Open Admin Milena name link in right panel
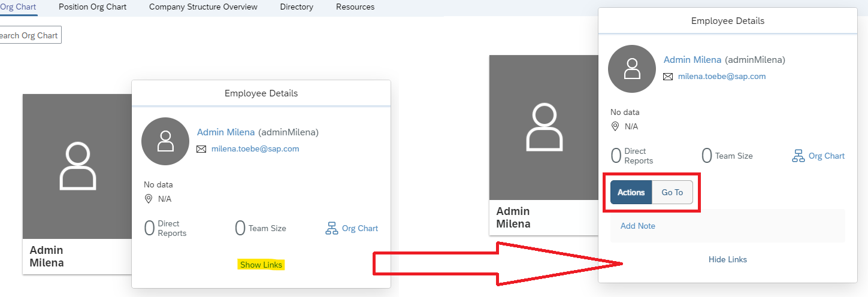Screen dimensions: 868x297 pyautogui.click(x=693, y=60)
